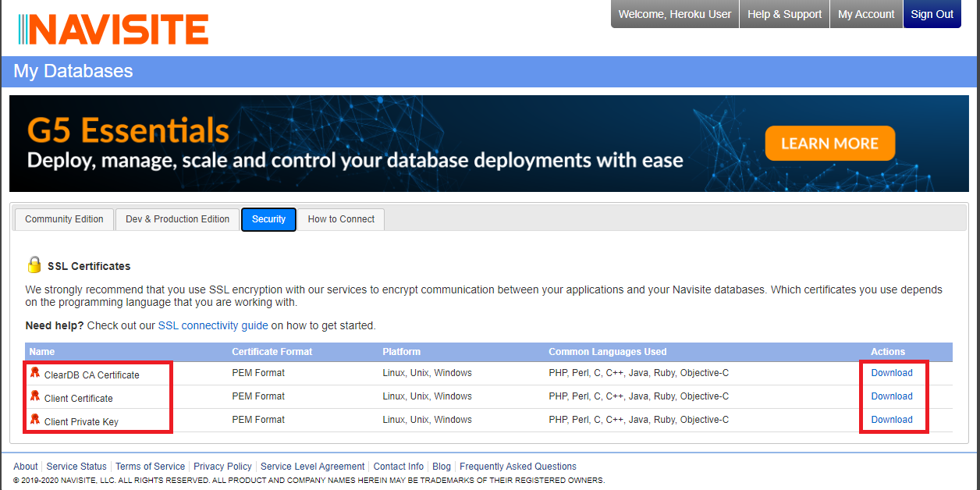Viewport: 980px width, 490px height.
Task: Click the G5 Essentials banner title
Action: [x=128, y=130]
